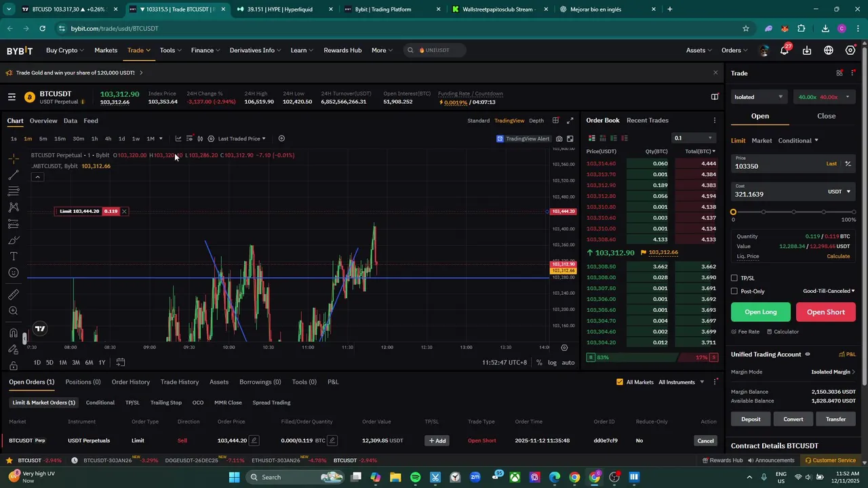Edit the order price pencil icon
Viewport: 868px width, 488px height.
(x=254, y=441)
